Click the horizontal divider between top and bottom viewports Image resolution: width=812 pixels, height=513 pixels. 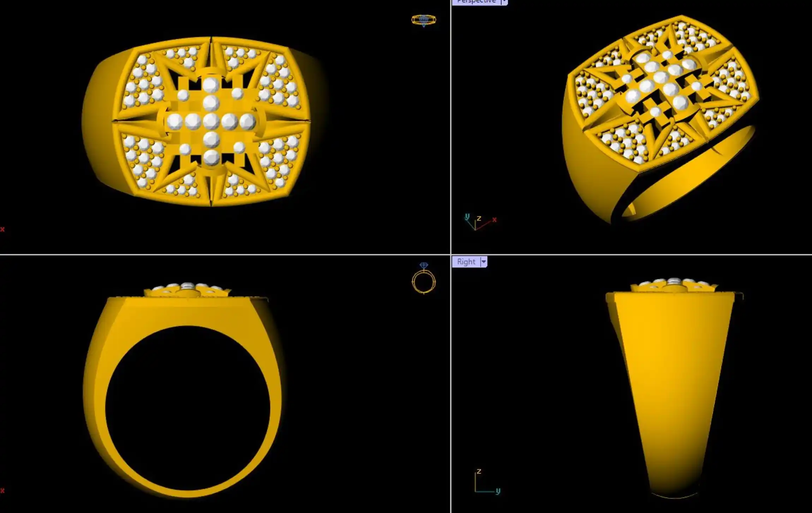(x=226, y=254)
